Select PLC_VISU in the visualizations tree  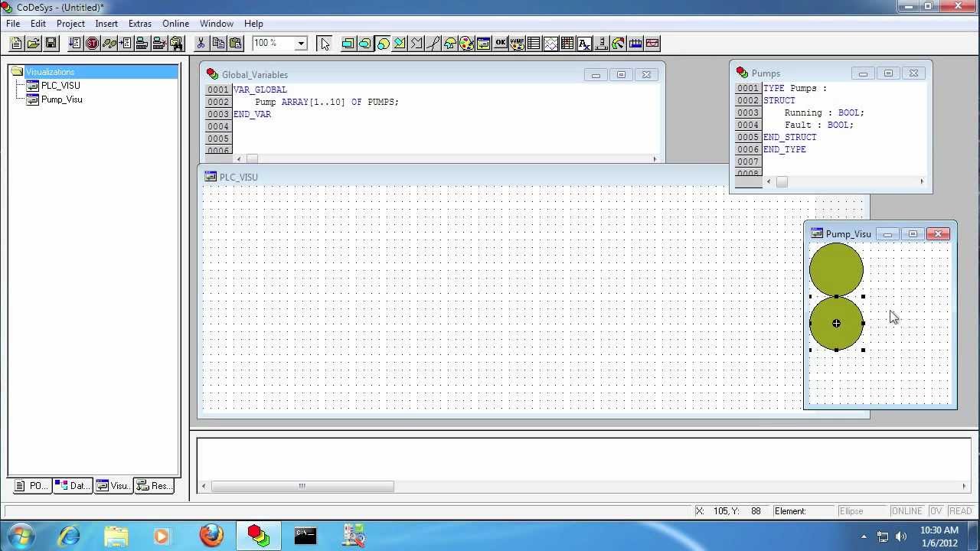point(60,86)
